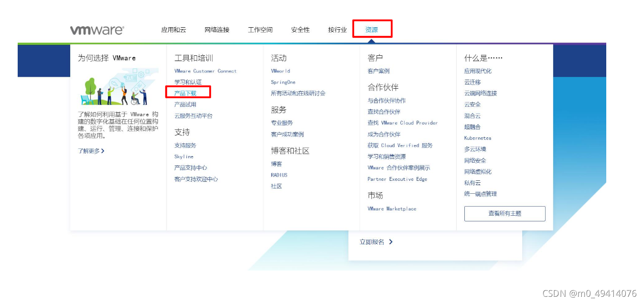Go to 产品支持中心

click(x=191, y=167)
